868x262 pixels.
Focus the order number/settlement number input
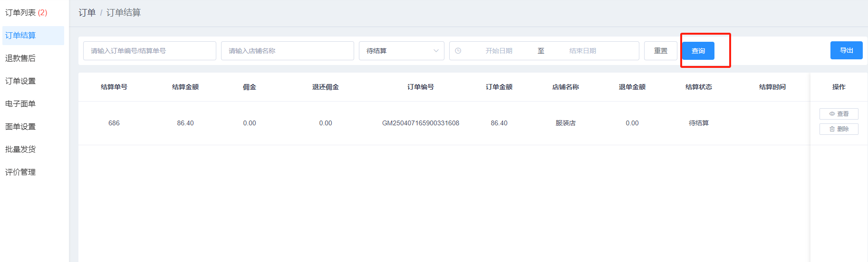point(149,51)
